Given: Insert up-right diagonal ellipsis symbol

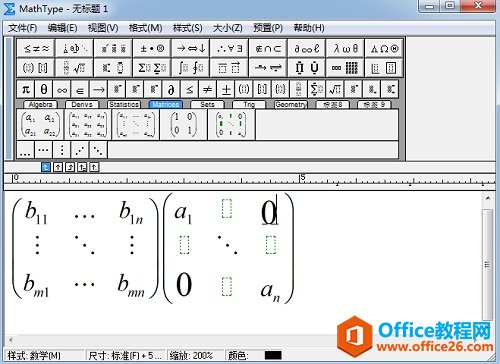Looking at the screenshot, I should [80, 150].
